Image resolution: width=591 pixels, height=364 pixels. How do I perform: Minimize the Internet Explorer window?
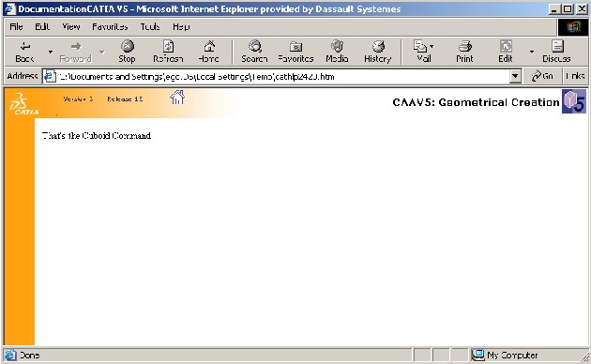pos(553,9)
